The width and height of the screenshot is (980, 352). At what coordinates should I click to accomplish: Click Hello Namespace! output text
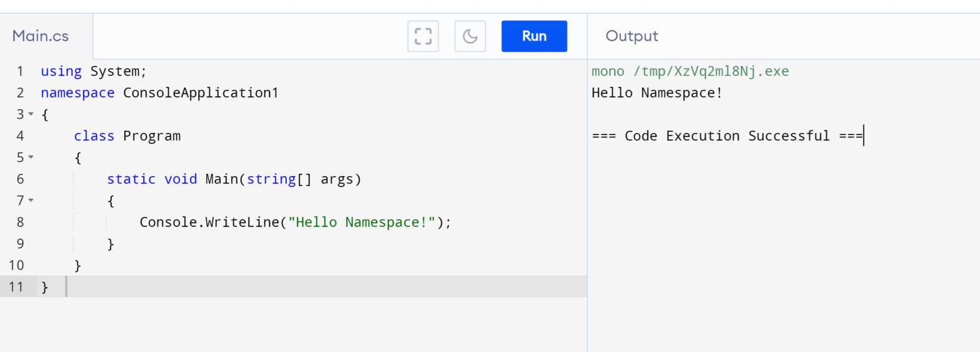[656, 93]
